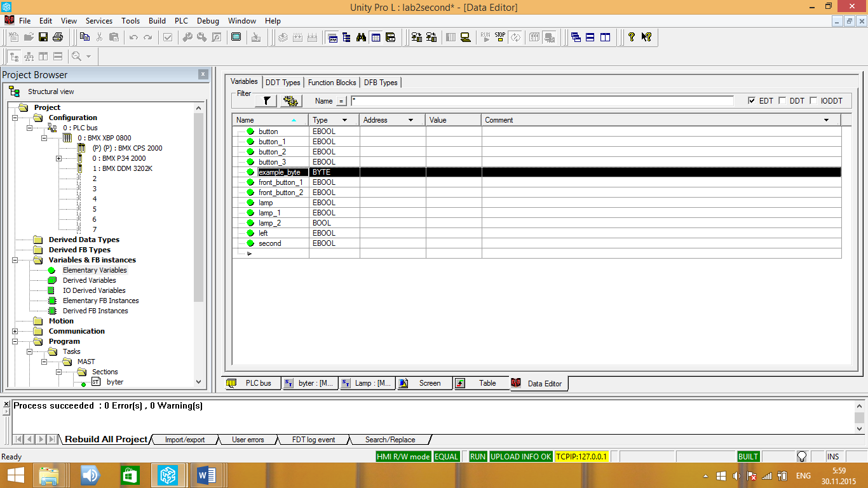Open the binoculars search tool
Viewport: 868px width, 488px height.
[361, 37]
